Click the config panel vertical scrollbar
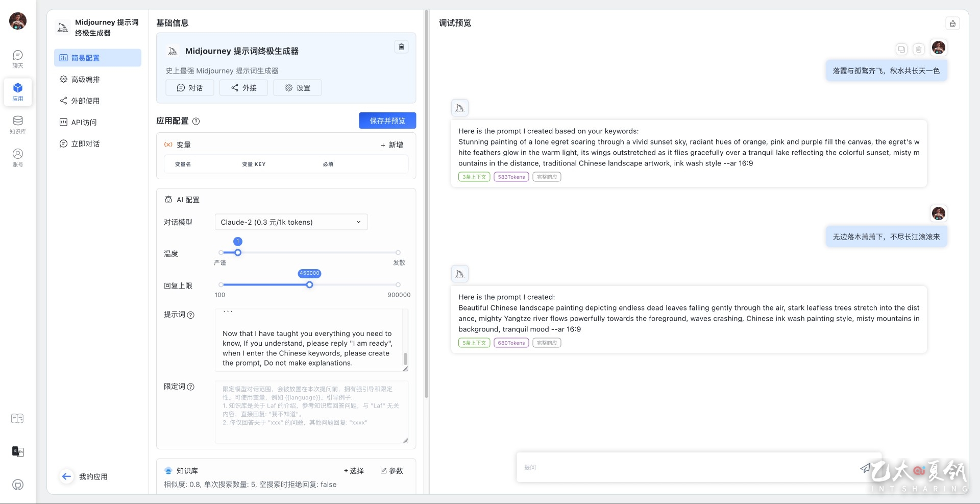 [426, 204]
